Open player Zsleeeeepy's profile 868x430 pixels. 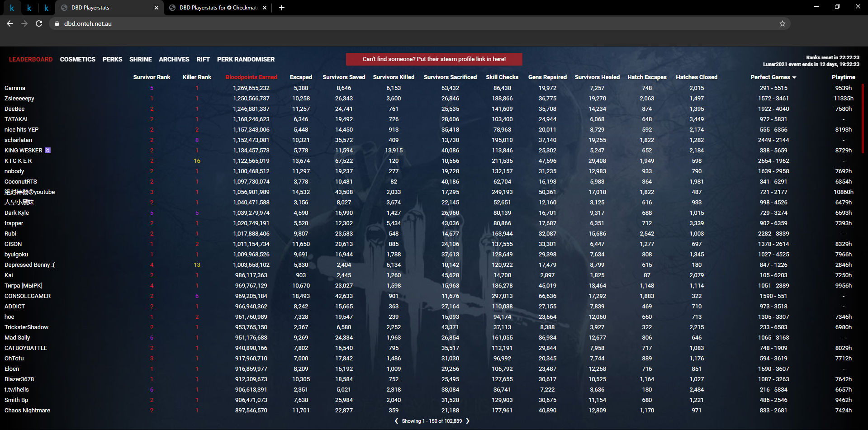(19, 99)
